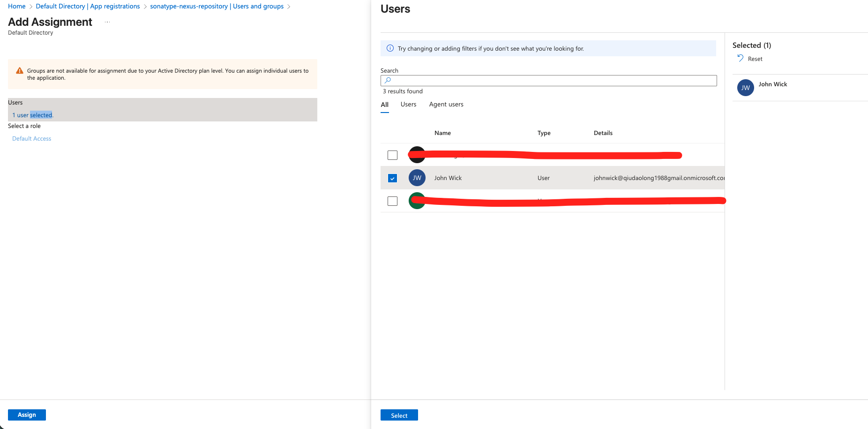Select the All tab
This screenshot has width=868, height=429.
384,104
